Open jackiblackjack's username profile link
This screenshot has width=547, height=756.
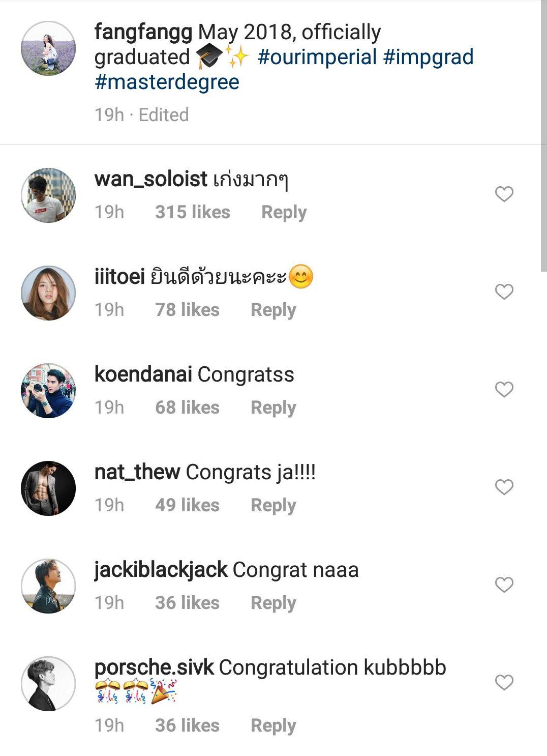click(161, 570)
